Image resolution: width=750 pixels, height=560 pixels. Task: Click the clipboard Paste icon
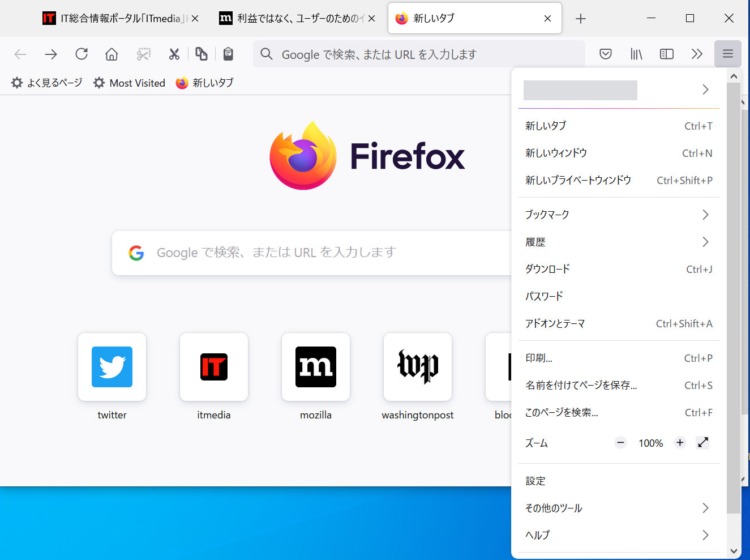[x=228, y=54]
